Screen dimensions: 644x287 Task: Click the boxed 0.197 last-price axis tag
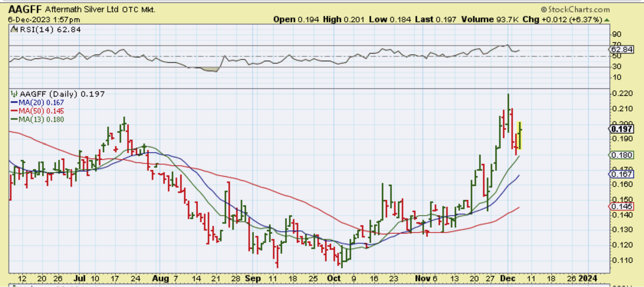pyautogui.click(x=622, y=129)
